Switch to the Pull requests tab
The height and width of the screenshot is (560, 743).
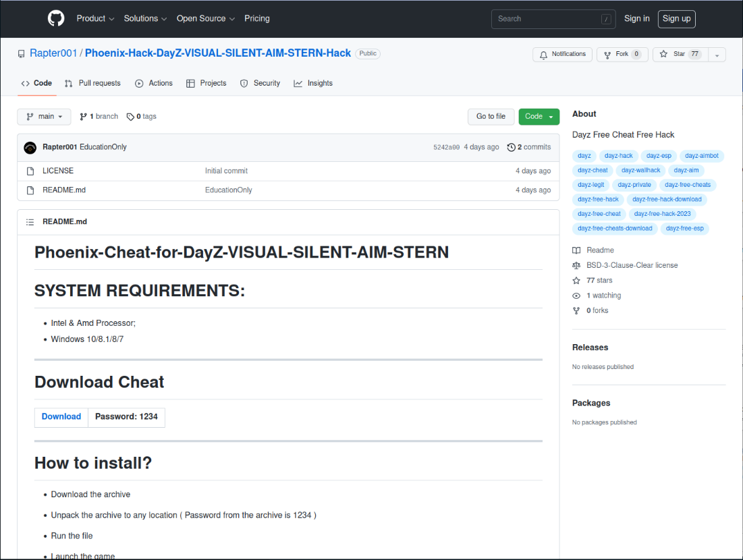click(93, 84)
